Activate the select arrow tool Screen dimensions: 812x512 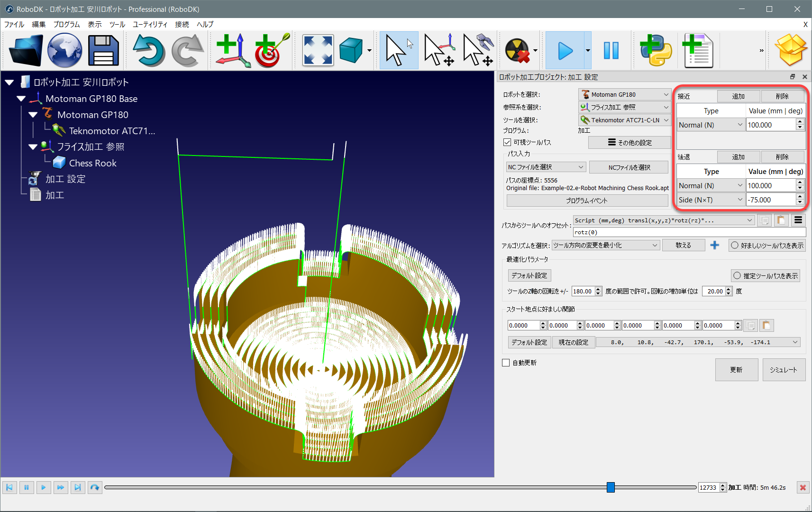pyautogui.click(x=399, y=50)
